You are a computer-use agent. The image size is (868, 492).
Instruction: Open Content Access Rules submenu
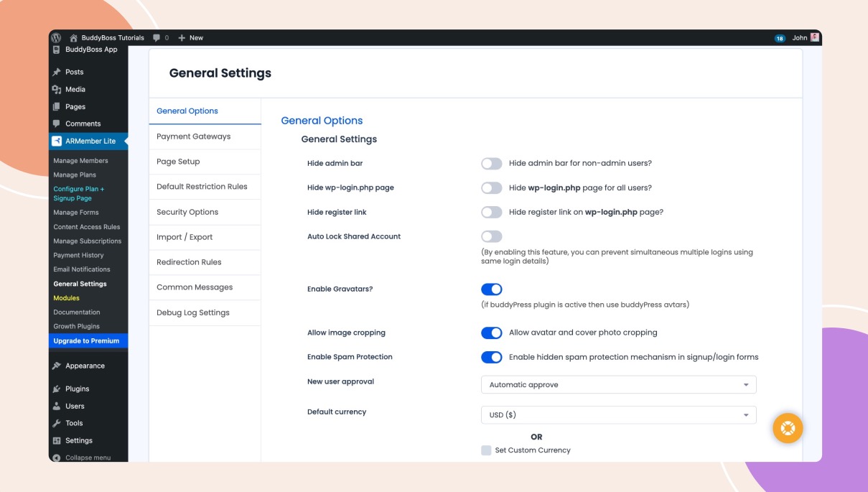(87, 227)
